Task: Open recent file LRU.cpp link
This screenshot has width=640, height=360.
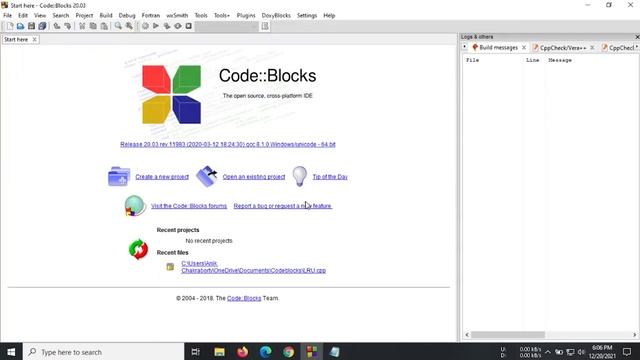Action: [253, 267]
